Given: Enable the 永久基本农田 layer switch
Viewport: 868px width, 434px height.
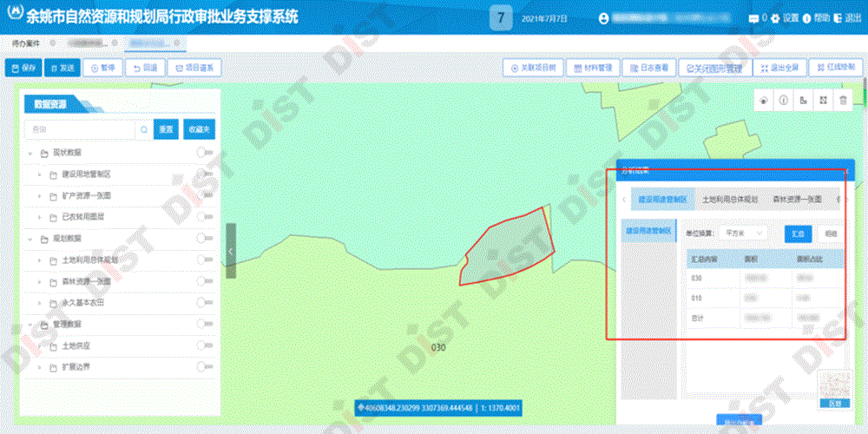Looking at the screenshot, I should (x=205, y=303).
